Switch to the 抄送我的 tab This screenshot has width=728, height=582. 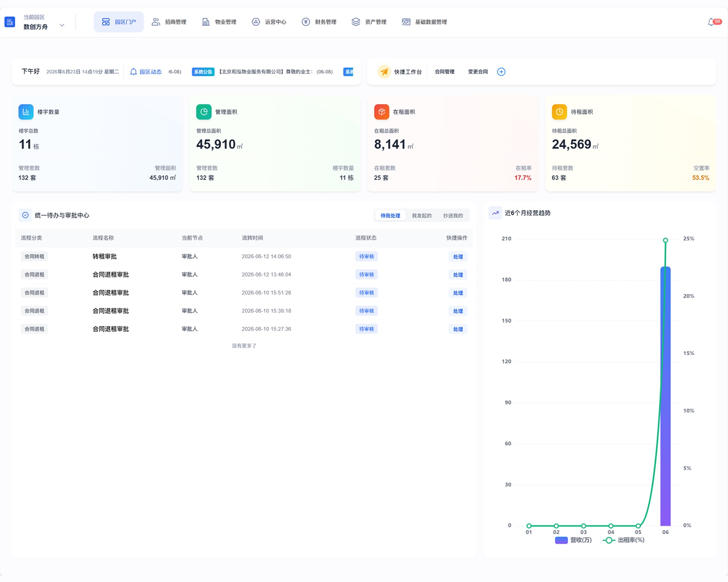453,216
